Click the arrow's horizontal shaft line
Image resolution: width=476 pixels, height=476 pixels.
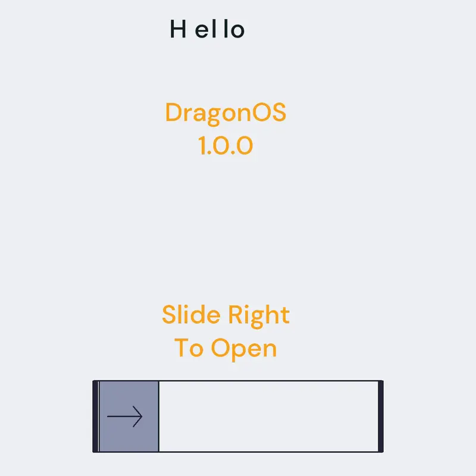click(123, 416)
